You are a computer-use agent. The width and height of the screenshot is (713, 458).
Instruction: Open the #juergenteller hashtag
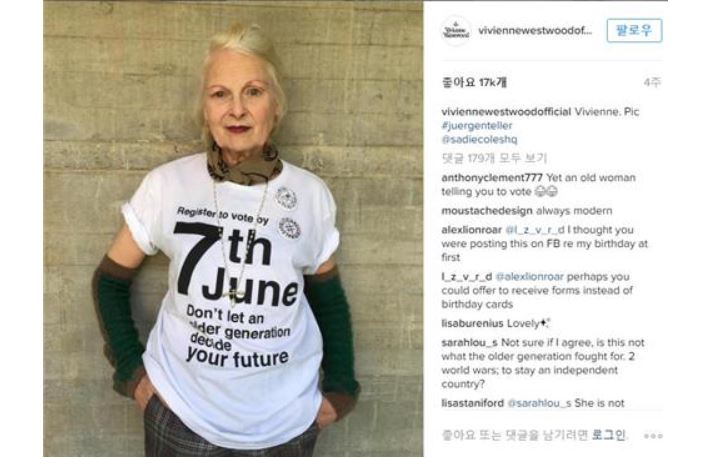477,126
